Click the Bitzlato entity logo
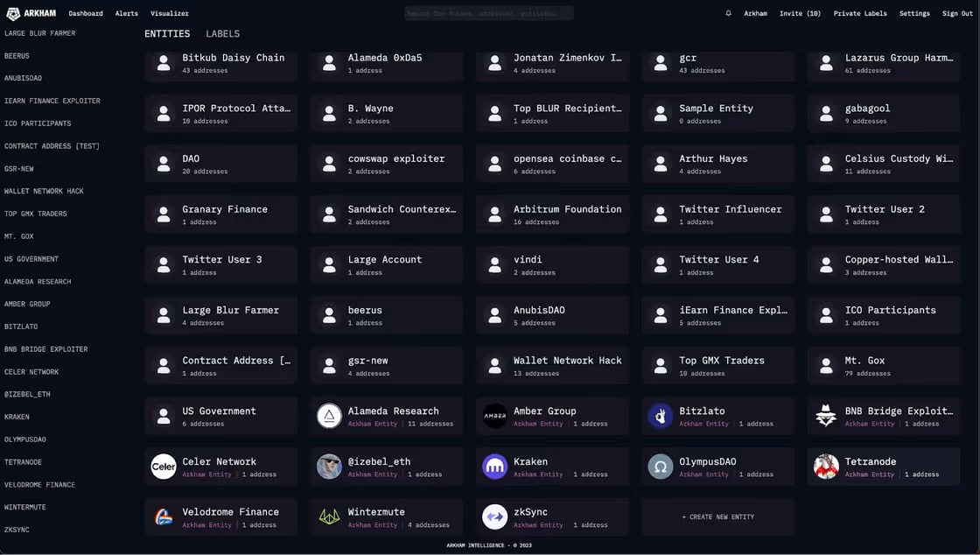The height and width of the screenshot is (555, 980). point(661,417)
